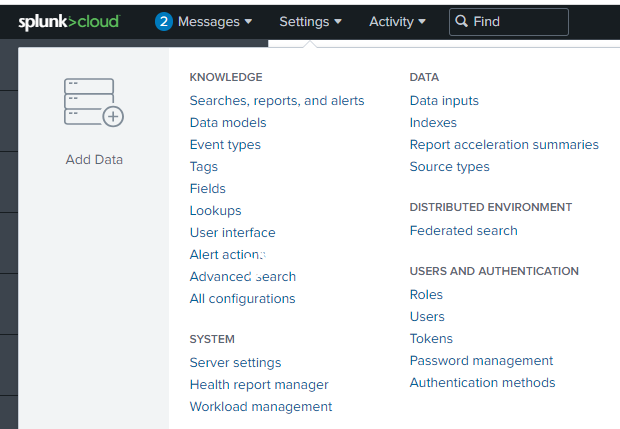Click the magnifier icon in Find box
Image resolution: width=620 pixels, height=429 pixels.
(x=461, y=21)
